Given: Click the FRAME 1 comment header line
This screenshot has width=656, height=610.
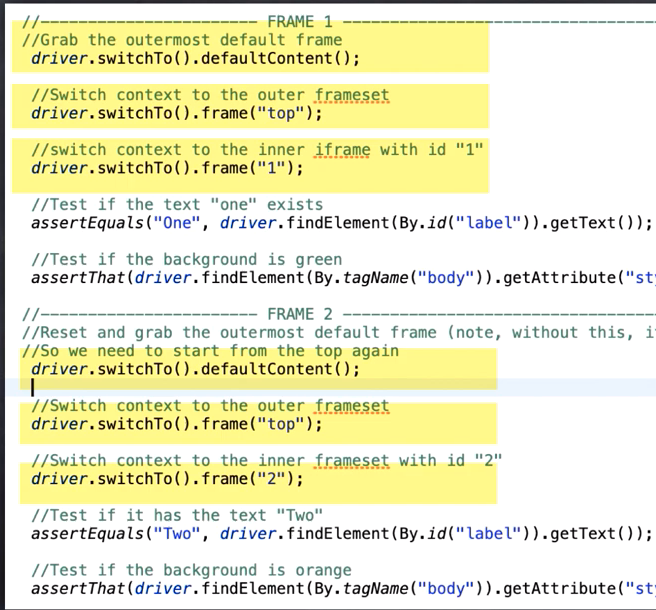Looking at the screenshot, I should tap(300, 21).
